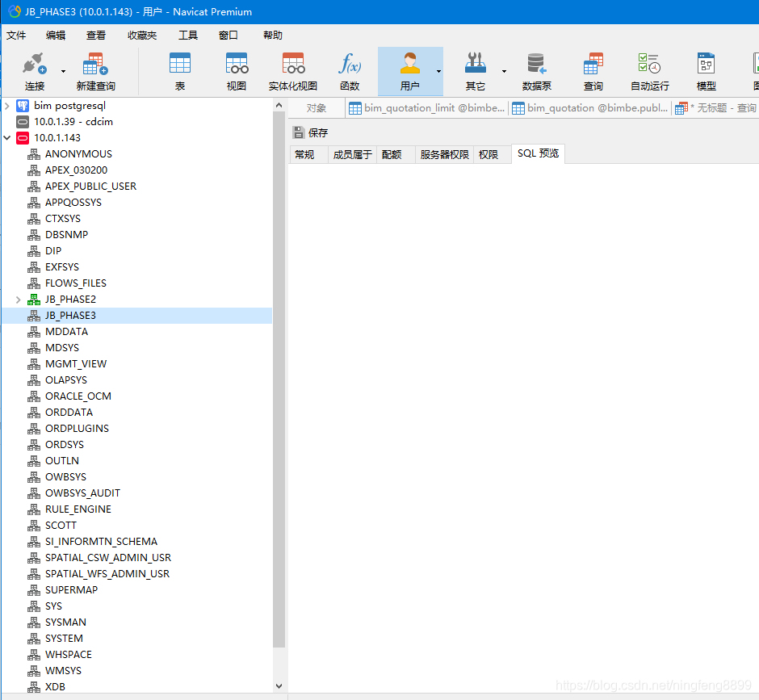This screenshot has width=759, height=700.
Task: Expand the bim postgresql connection
Action: coord(7,106)
